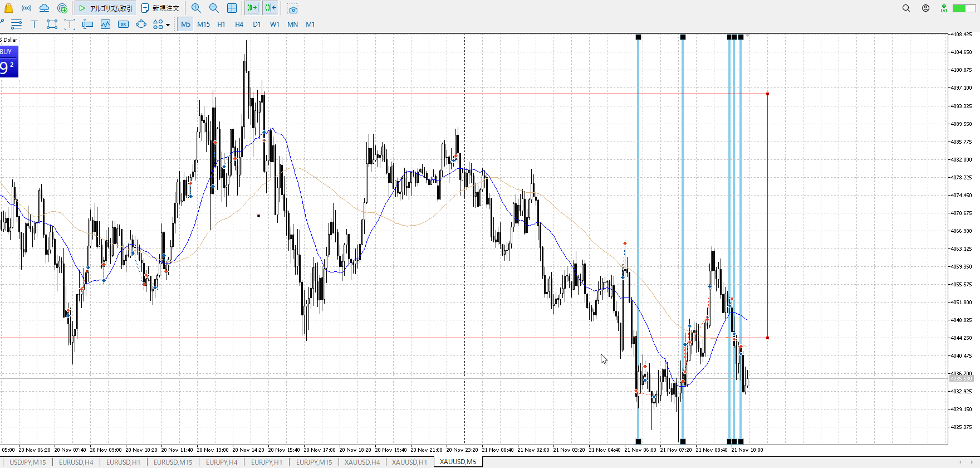Click the zoom in magnifier icon
Screen dimensions: 980x468
pyautogui.click(x=196, y=8)
